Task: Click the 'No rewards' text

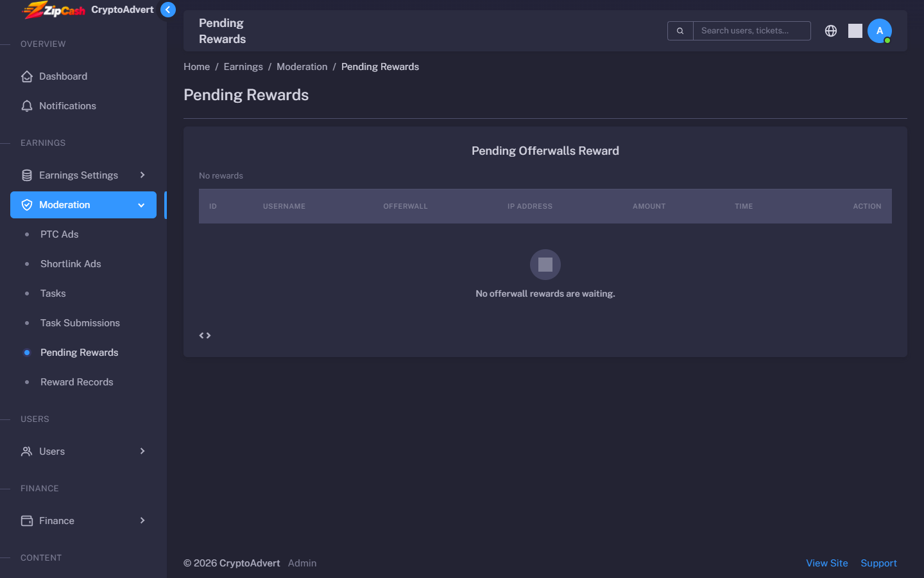Action: 221,175
